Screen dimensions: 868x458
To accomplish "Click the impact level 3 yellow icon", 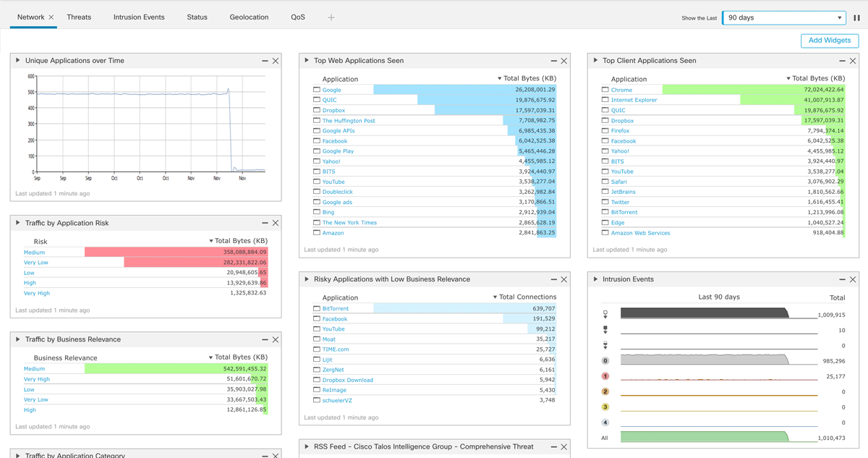I will pos(605,407).
